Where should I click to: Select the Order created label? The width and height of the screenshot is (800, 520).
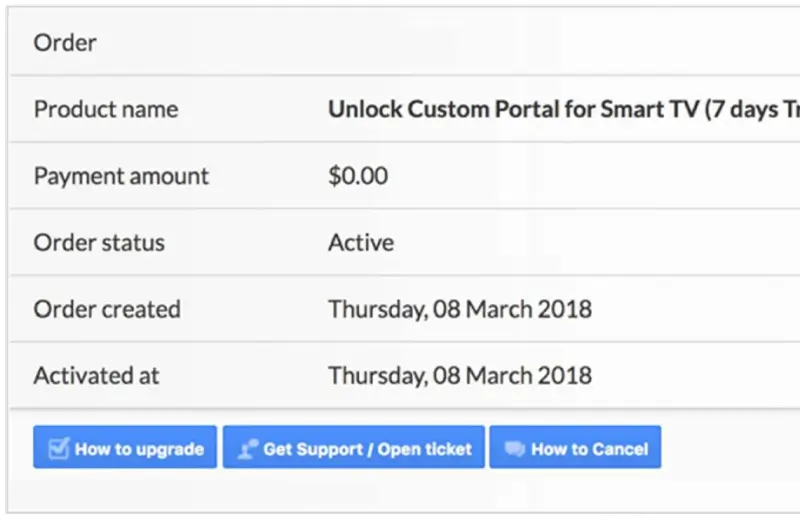[x=107, y=309]
